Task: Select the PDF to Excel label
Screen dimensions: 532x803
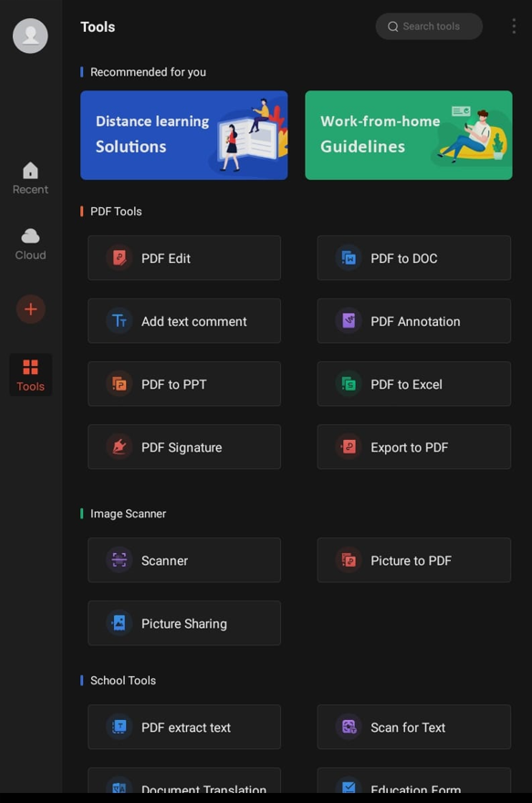Action: tap(407, 384)
